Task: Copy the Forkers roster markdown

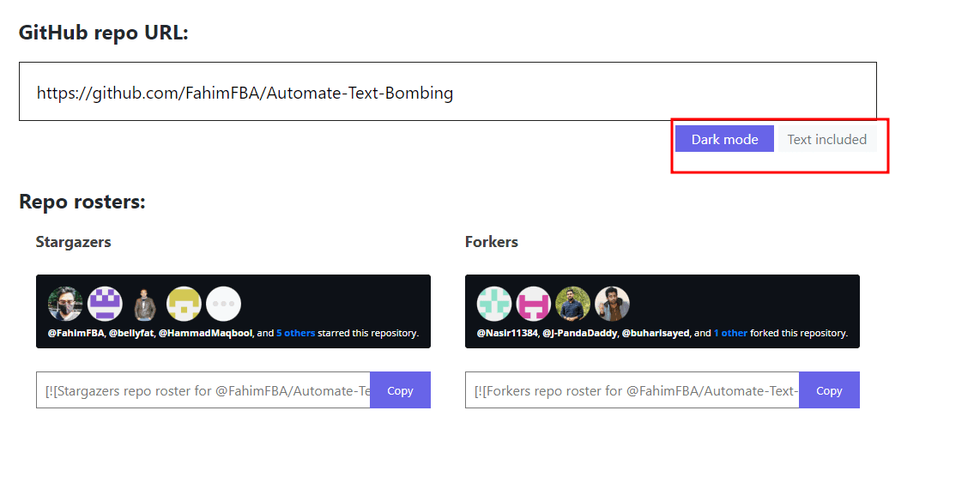Action: click(x=829, y=390)
